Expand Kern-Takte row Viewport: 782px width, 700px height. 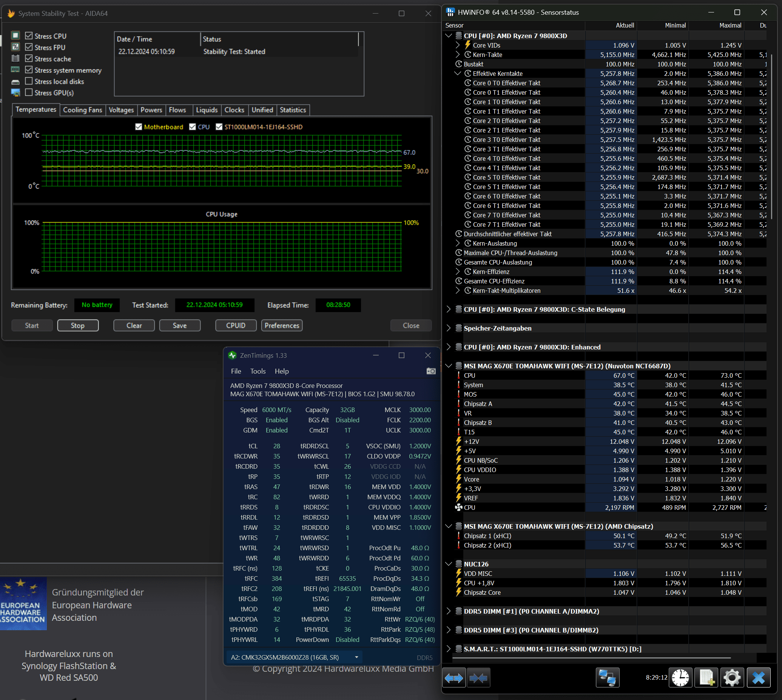point(458,55)
